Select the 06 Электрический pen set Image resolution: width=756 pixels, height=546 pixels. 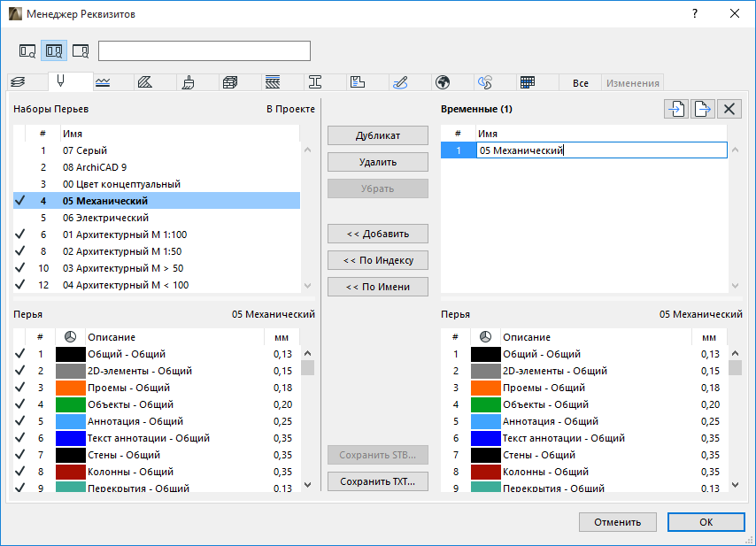point(157,218)
